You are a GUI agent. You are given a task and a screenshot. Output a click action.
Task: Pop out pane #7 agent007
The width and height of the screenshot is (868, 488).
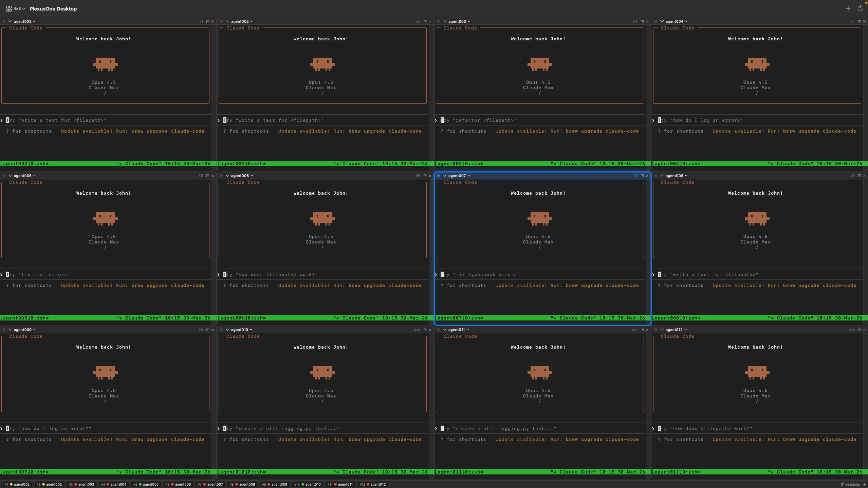coord(642,176)
